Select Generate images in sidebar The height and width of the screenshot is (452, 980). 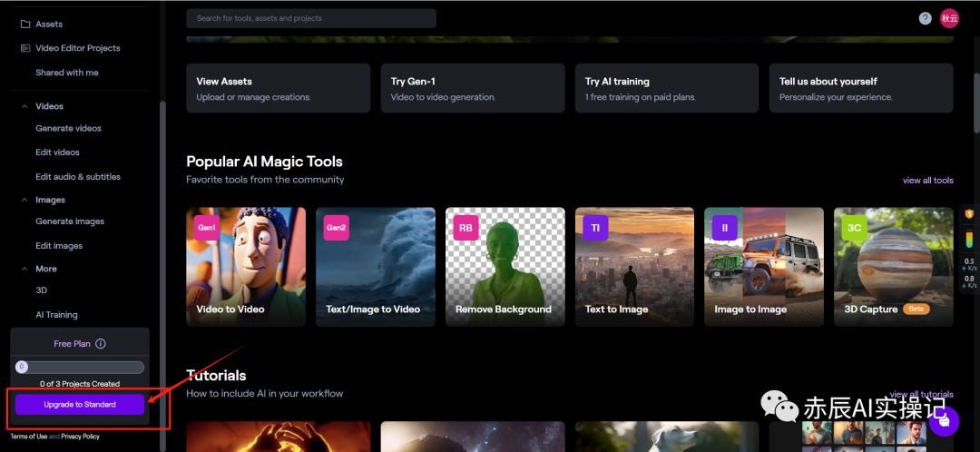pos(70,221)
